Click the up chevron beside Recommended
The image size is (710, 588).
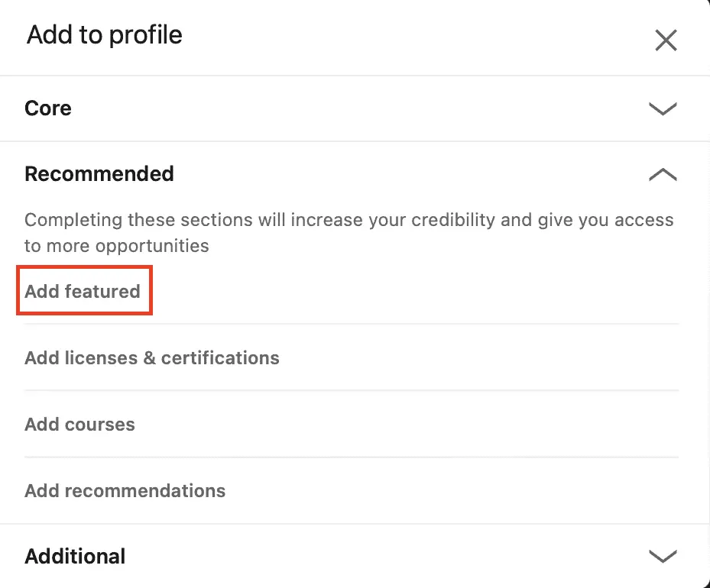point(662,174)
